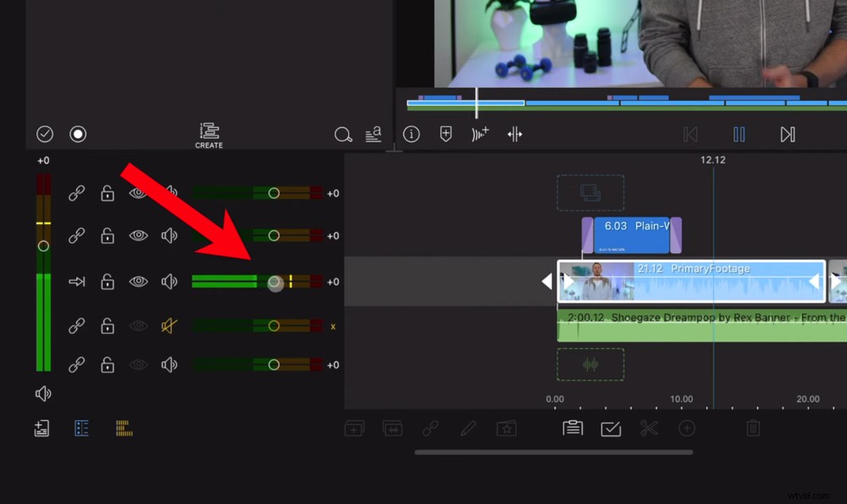Open the clip info panel
The image size is (847, 504).
coord(412,134)
